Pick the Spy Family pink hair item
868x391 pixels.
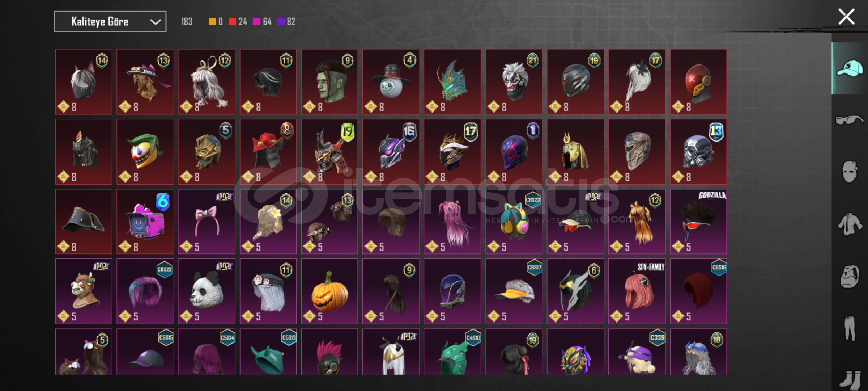click(x=637, y=291)
